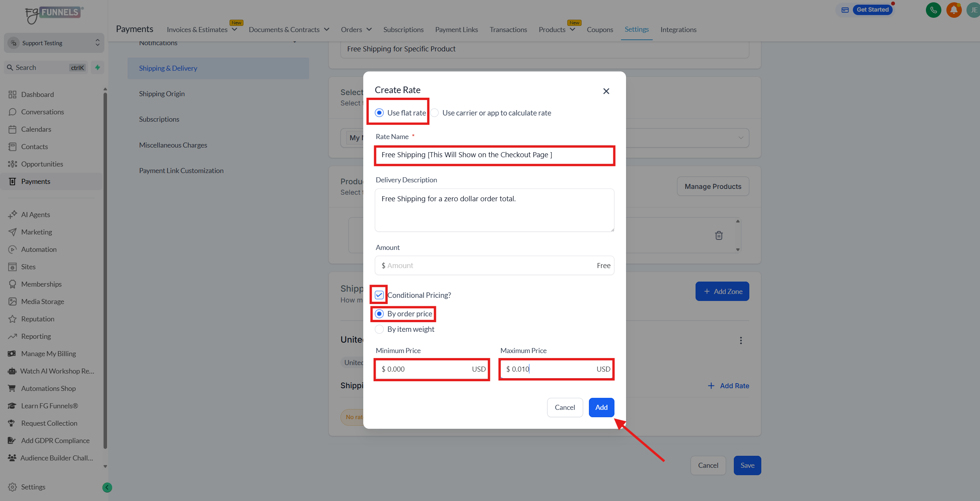Collapse sidebar with green arrow icon
The height and width of the screenshot is (501, 980).
(107, 487)
